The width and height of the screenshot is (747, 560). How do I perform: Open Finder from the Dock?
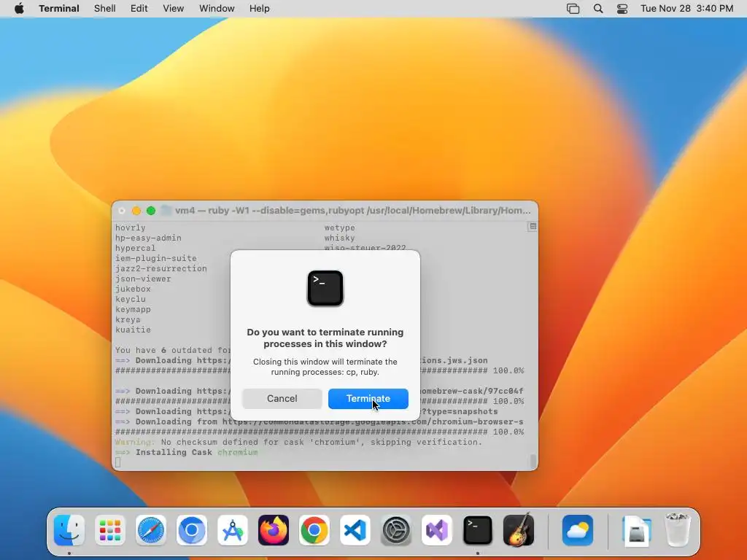coord(69,530)
